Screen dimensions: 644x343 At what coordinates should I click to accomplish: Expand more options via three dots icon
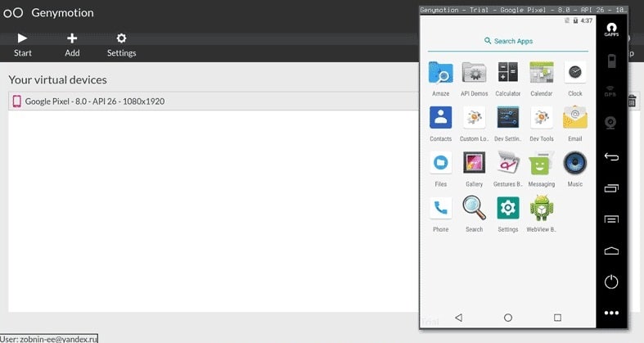click(x=610, y=313)
